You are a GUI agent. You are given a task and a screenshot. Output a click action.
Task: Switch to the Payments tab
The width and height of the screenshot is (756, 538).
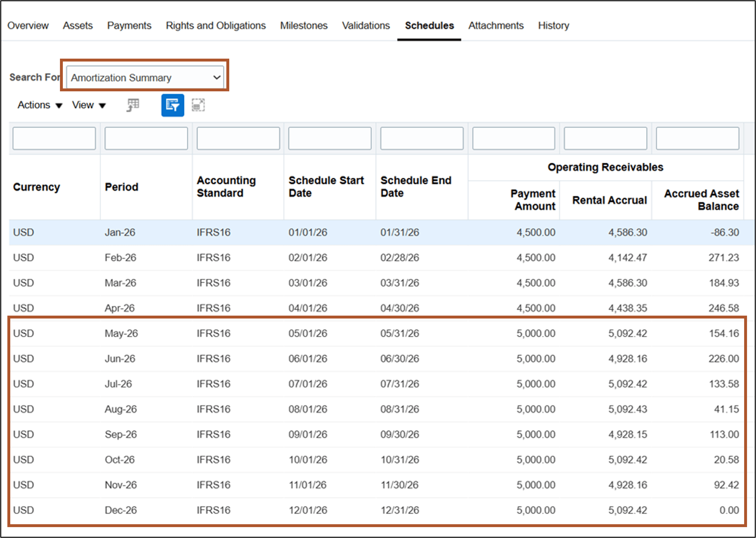pyautogui.click(x=129, y=26)
